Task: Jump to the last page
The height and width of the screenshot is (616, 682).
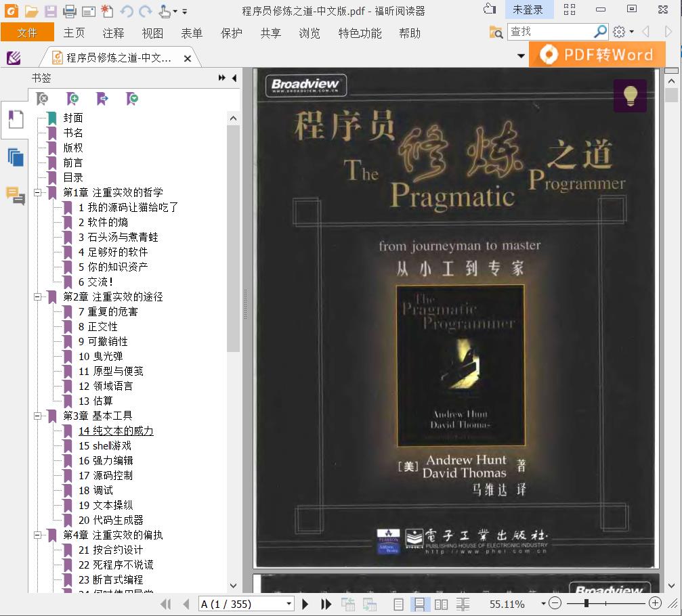Action: [x=326, y=604]
